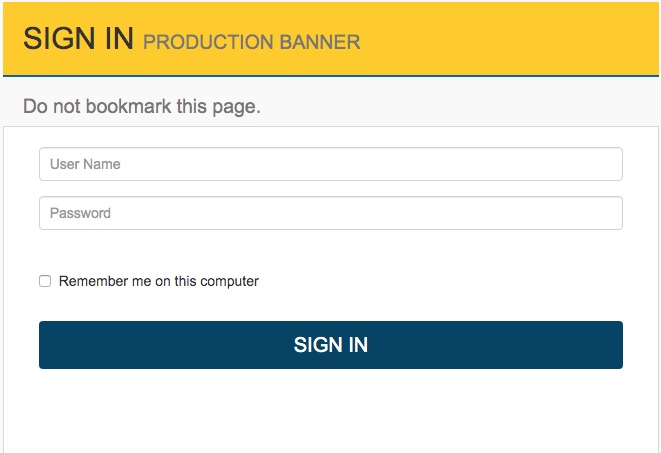Select the 'Do not bookmark this page.' text
661x453 pixels.
[x=142, y=107]
